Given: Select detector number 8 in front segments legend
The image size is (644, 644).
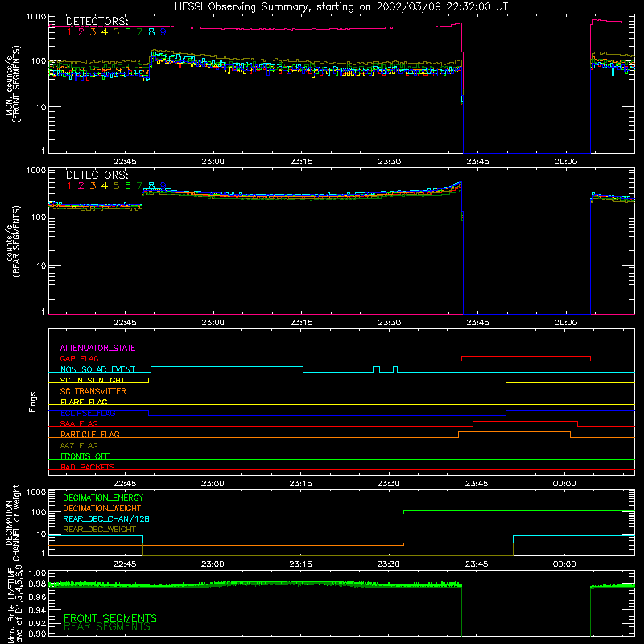Looking at the screenshot, I should coord(151,32).
